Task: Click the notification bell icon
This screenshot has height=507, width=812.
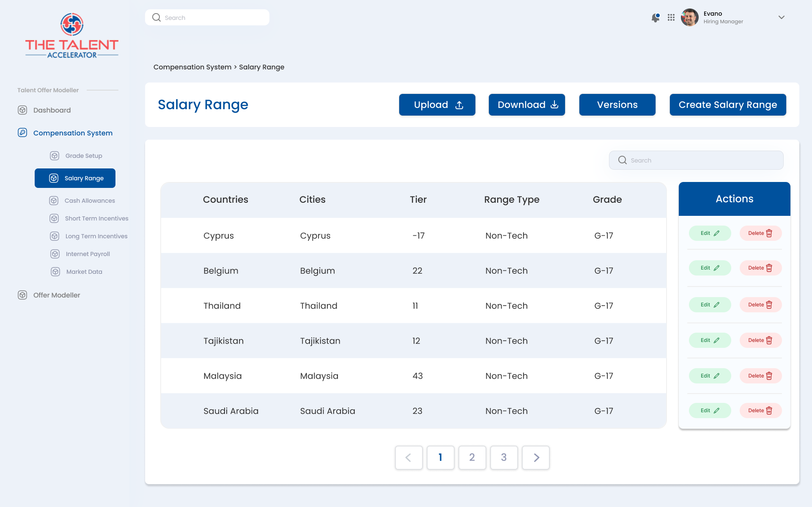Action: point(656,18)
